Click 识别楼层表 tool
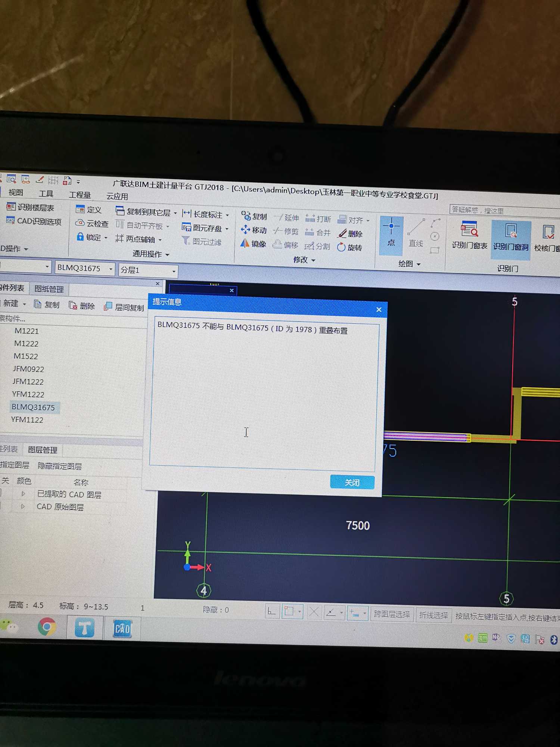 click(x=31, y=207)
